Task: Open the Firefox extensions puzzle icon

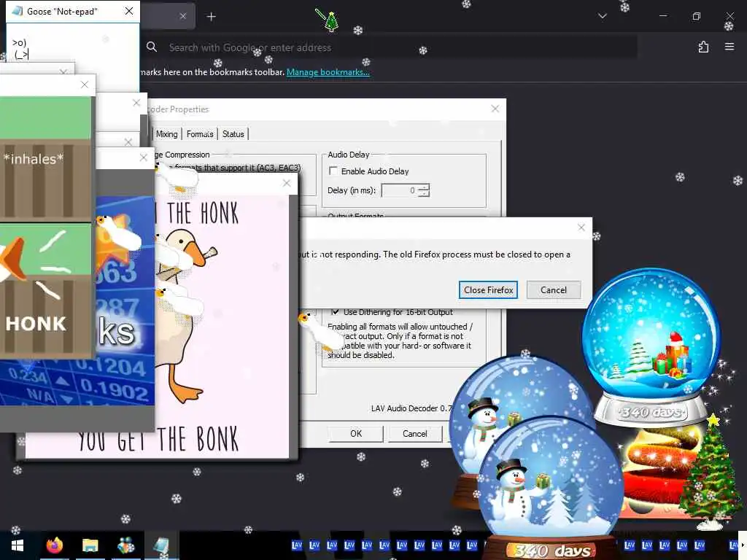Action: (x=703, y=47)
